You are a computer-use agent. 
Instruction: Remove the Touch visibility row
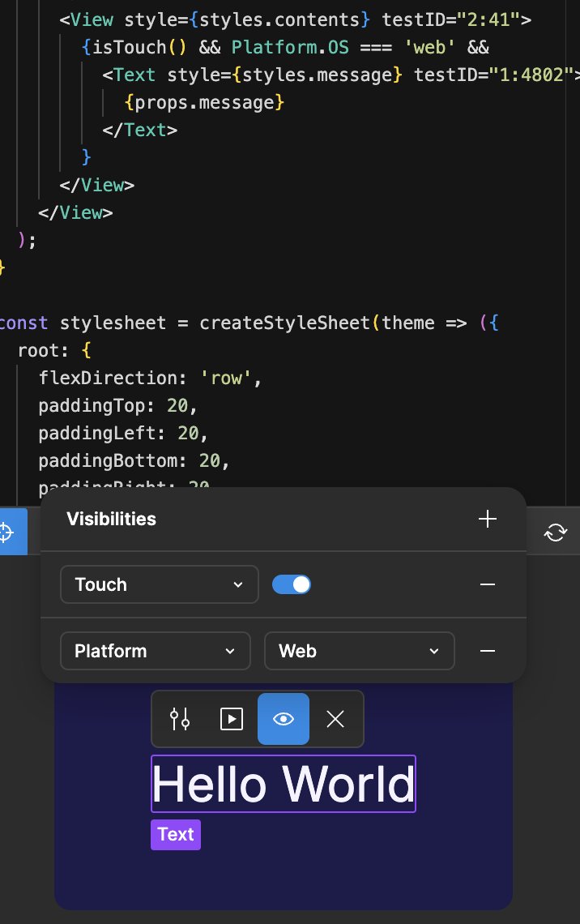click(x=487, y=584)
